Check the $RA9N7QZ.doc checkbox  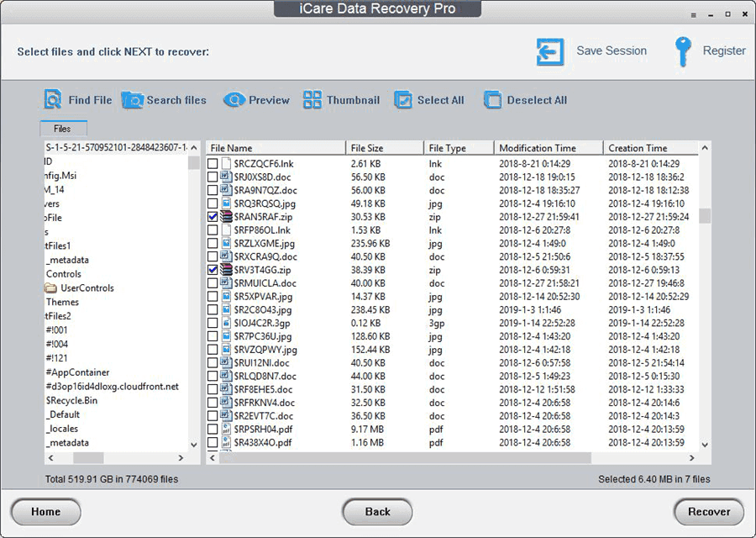coord(213,190)
